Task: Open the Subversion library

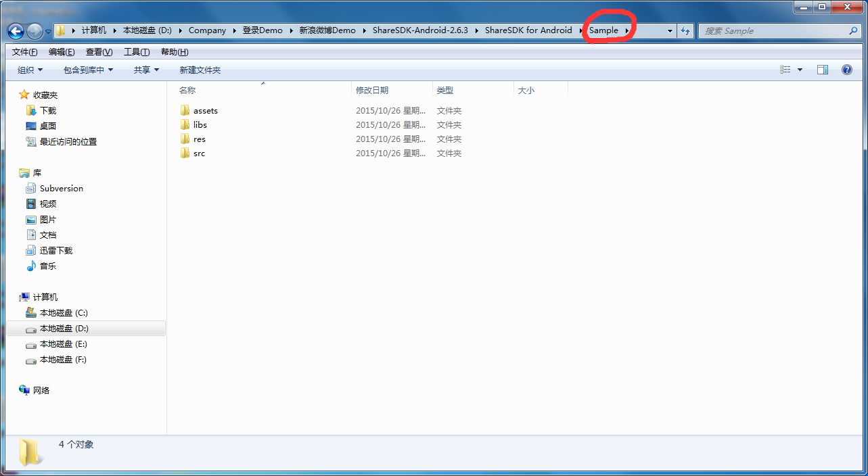Action: pyautogui.click(x=55, y=188)
